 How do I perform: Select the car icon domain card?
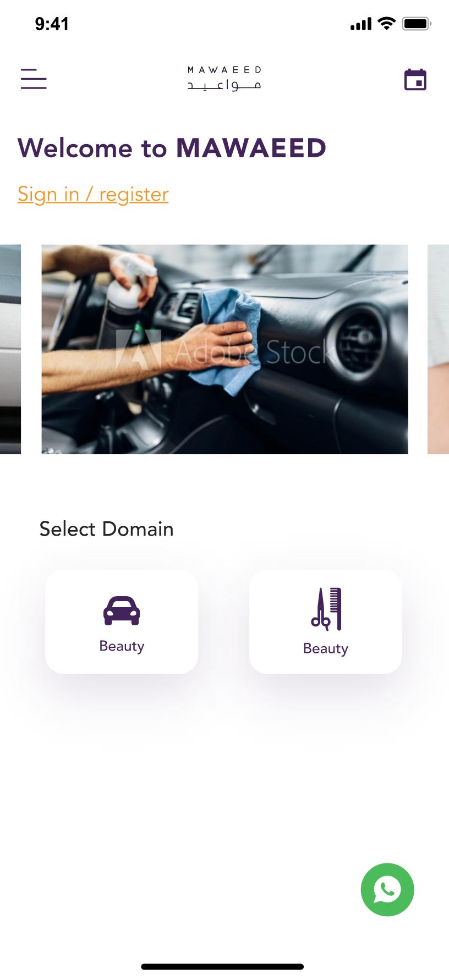122,621
